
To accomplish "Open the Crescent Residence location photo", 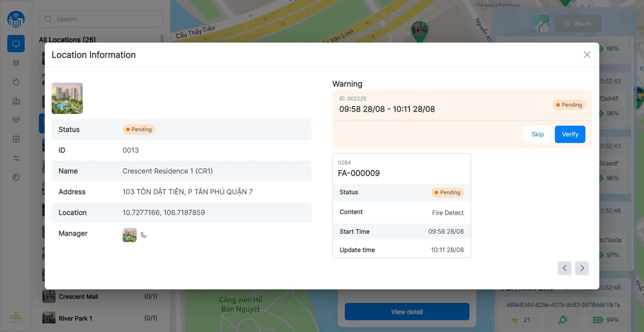I will click(x=67, y=98).
